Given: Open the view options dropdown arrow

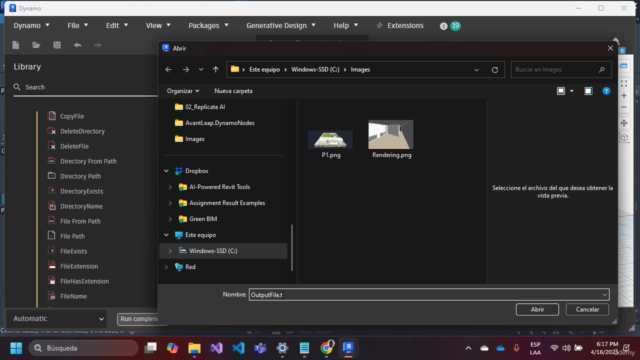Looking at the screenshot, I should pos(572,91).
